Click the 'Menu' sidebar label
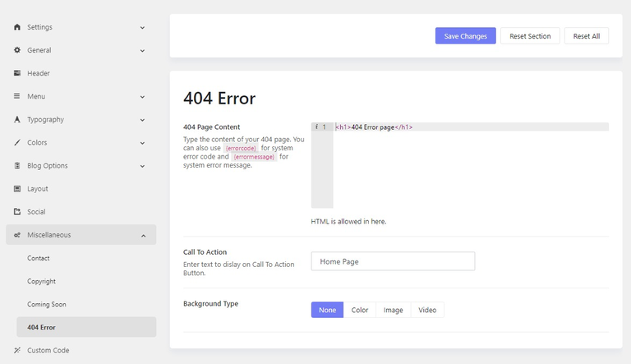 [x=36, y=96]
